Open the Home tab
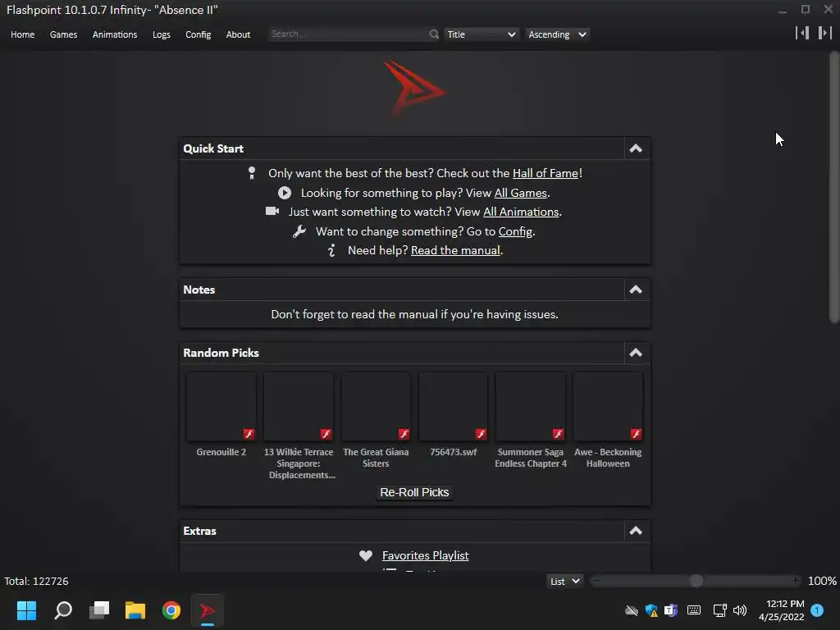Viewport: 840px width, 630px height. coord(22,34)
